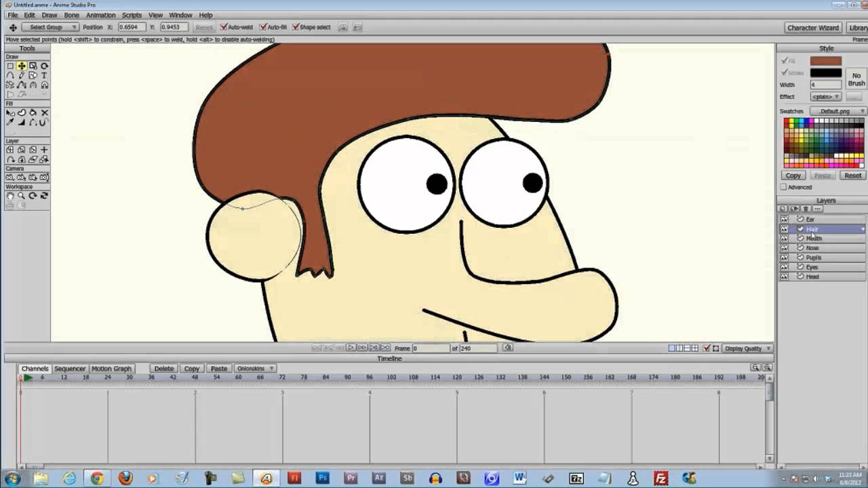
Task: Open the Bone menu
Action: (x=71, y=15)
